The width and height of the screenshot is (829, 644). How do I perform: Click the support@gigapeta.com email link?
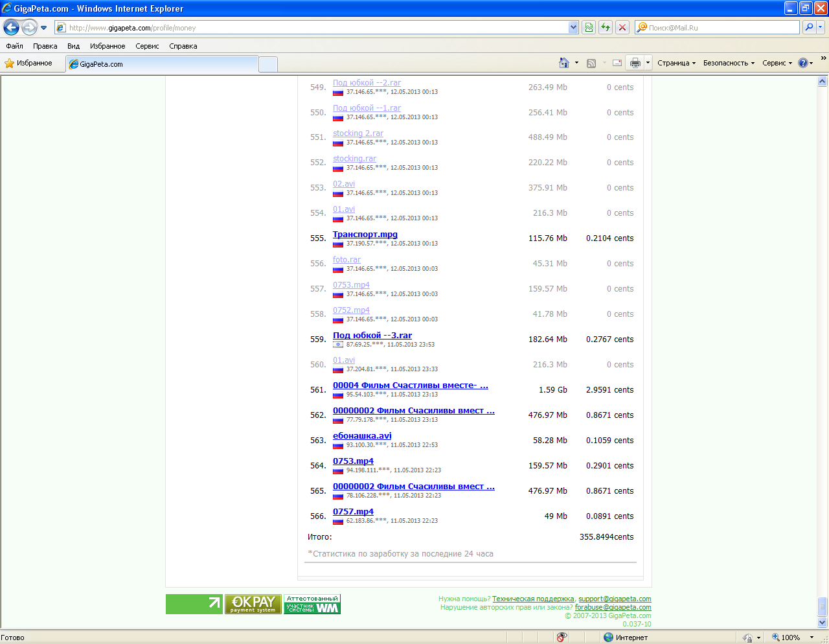[615, 599]
